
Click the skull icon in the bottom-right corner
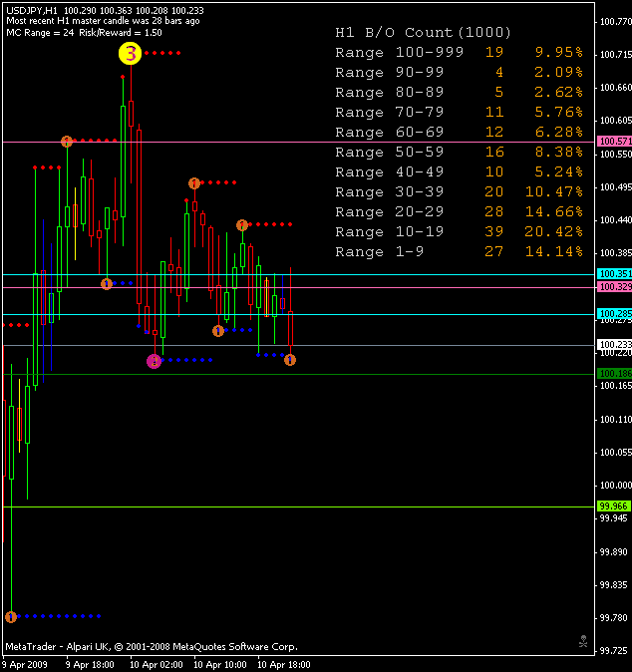(x=583, y=641)
